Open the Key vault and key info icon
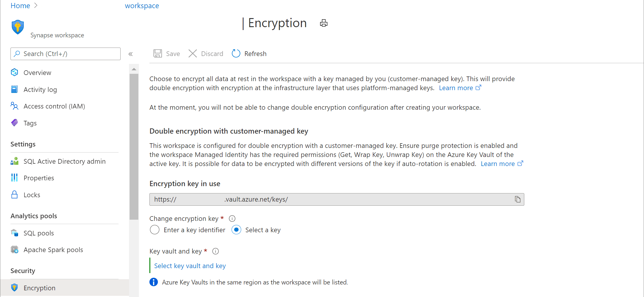 click(x=215, y=251)
